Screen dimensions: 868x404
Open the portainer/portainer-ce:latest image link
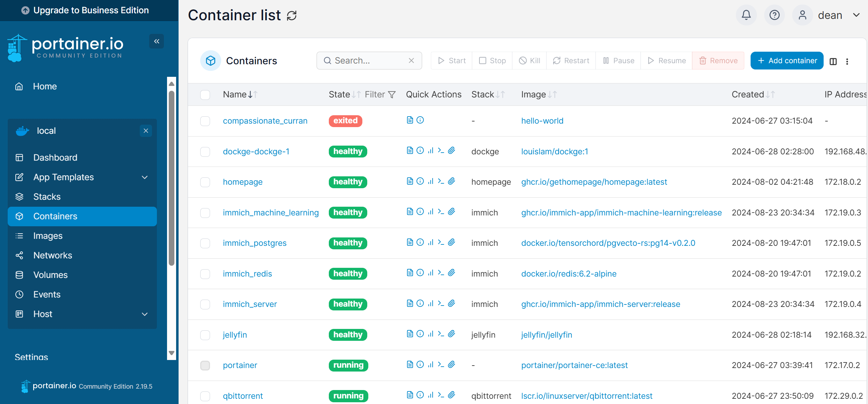click(574, 365)
